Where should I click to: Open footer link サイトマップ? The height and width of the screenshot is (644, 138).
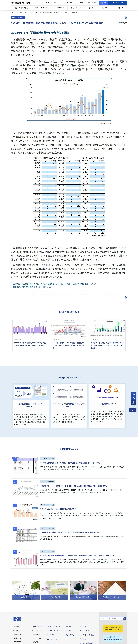84,639
